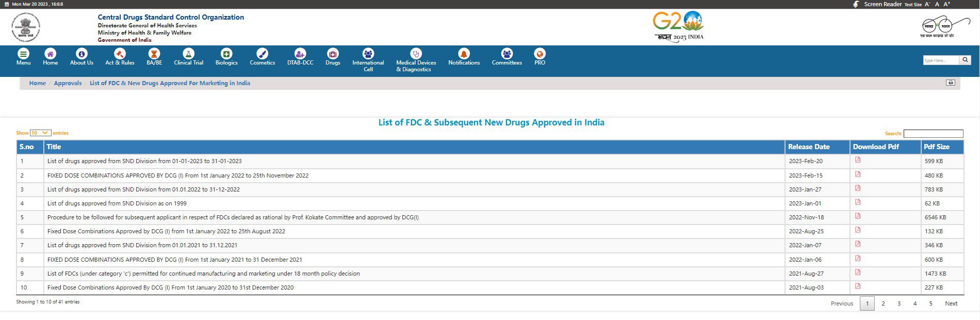Click the Next pagination button
Viewport: 980px width, 320px height.
pyautogui.click(x=951, y=304)
